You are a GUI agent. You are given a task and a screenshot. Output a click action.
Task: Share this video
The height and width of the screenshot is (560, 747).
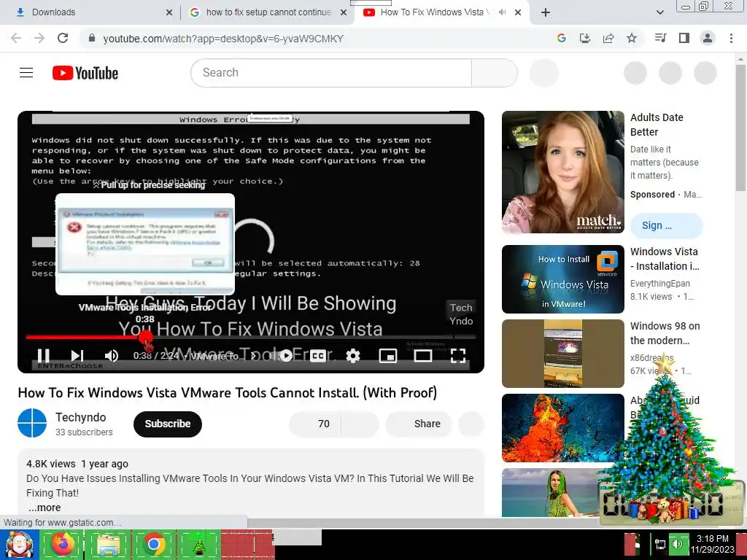[x=418, y=424]
